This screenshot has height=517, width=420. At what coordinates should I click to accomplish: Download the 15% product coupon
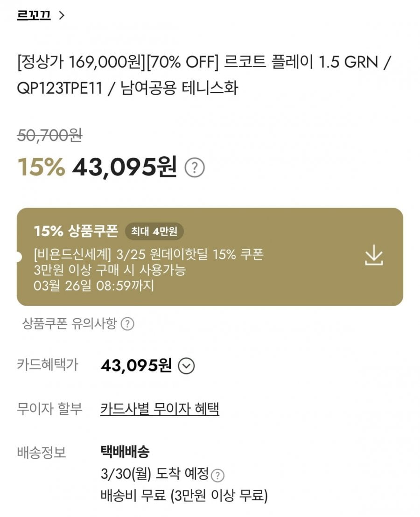pos(373,256)
